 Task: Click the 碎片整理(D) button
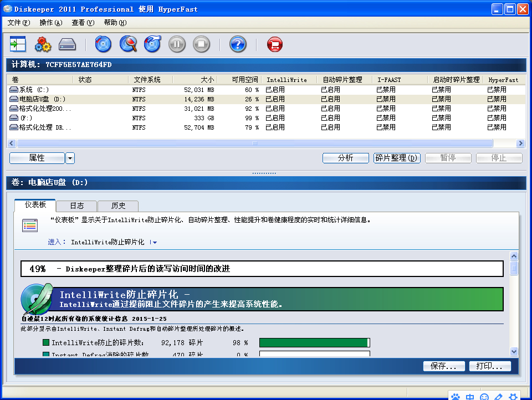tap(397, 158)
